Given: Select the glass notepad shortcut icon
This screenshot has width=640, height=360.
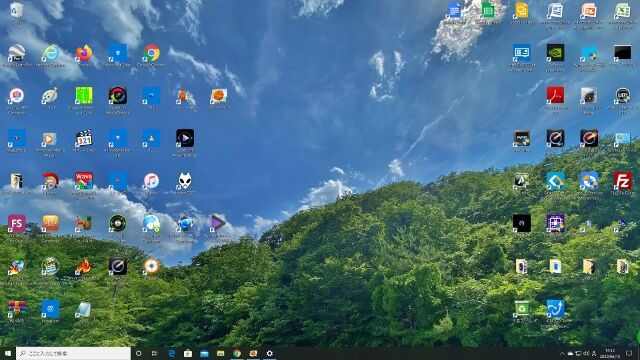Looking at the screenshot, I should point(84,309).
